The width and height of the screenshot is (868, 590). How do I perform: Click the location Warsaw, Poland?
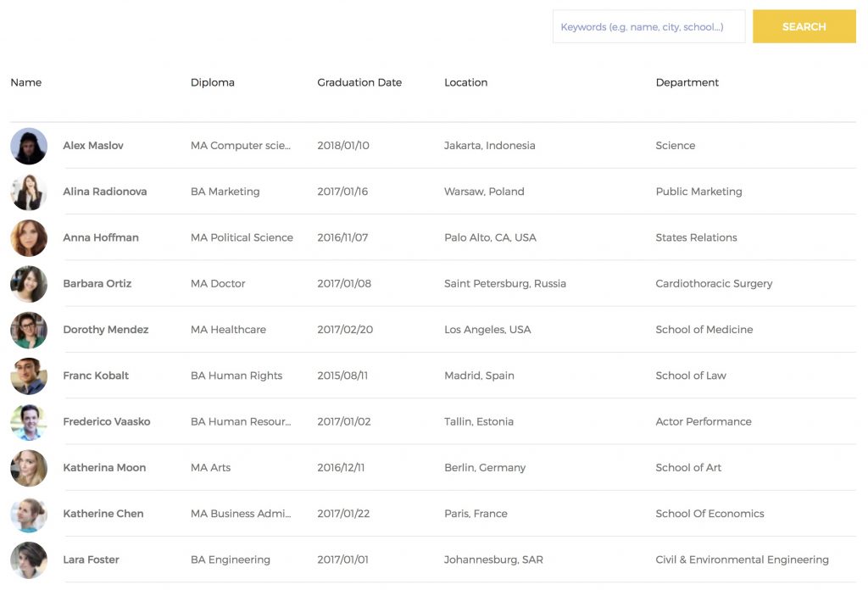484,192
